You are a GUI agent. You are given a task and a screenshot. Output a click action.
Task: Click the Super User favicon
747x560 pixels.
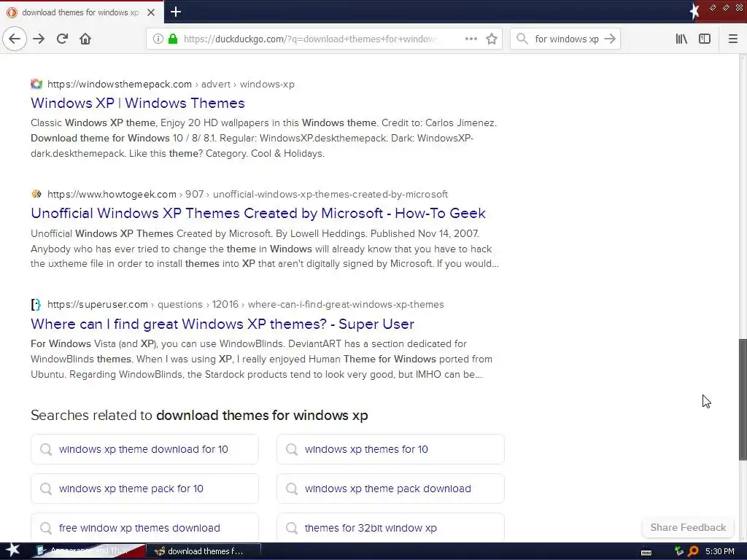click(x=36, y=304)
